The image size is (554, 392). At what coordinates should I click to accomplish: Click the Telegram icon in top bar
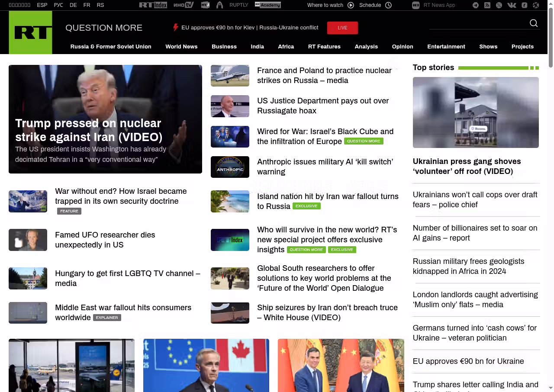[476, 5]
